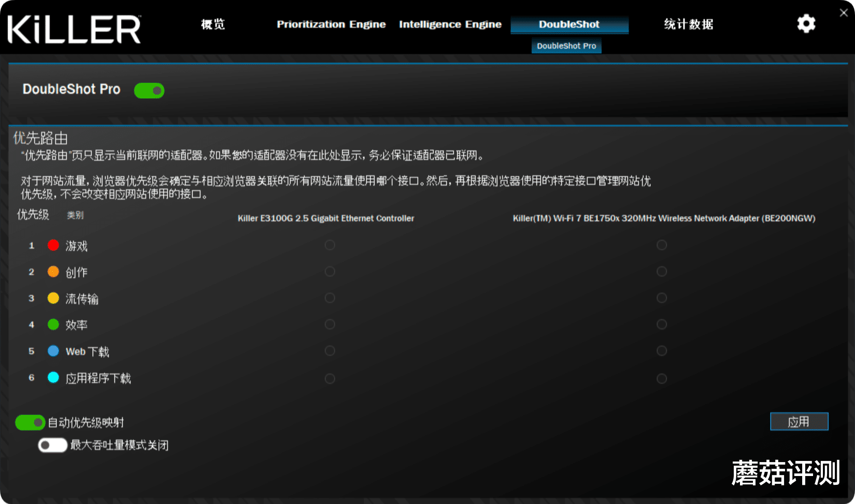
Task: Switch to Prioritization Engine tab
Action: [x=331, y=24]
